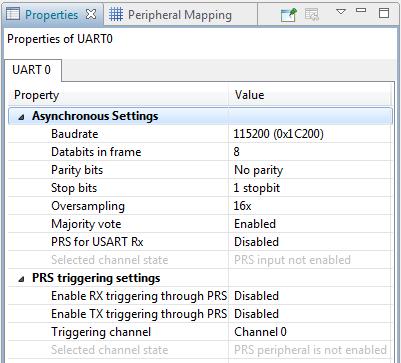
Task: Close the Properties tab with X
Action: click(x=91, y=14)
